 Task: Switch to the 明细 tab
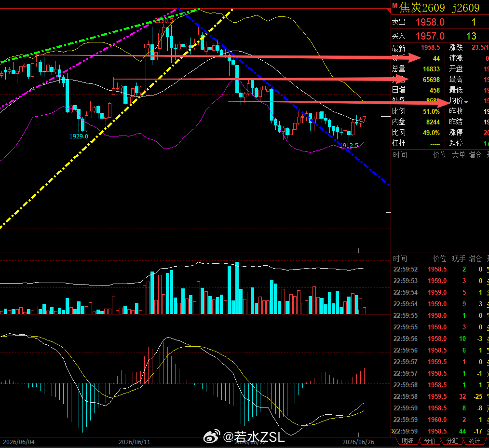407,441
